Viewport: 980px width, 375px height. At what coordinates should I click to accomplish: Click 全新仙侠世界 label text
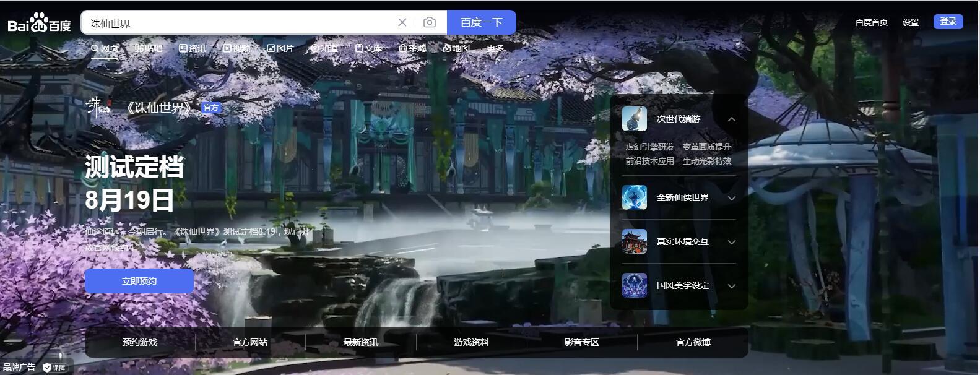(683, 197)
